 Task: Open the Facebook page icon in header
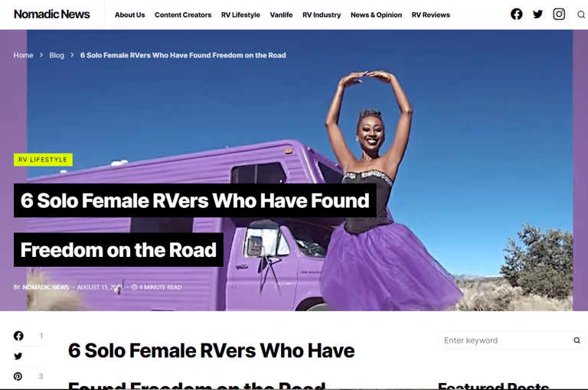click(x=516, y=15)
